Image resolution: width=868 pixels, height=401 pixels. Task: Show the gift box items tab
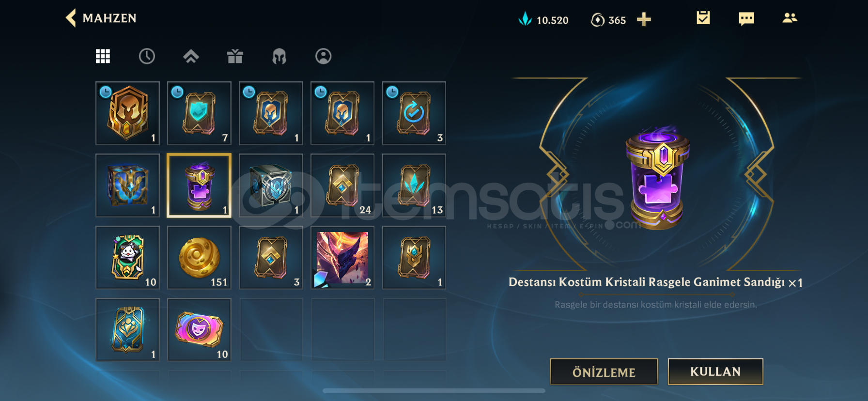coord(235,56)
